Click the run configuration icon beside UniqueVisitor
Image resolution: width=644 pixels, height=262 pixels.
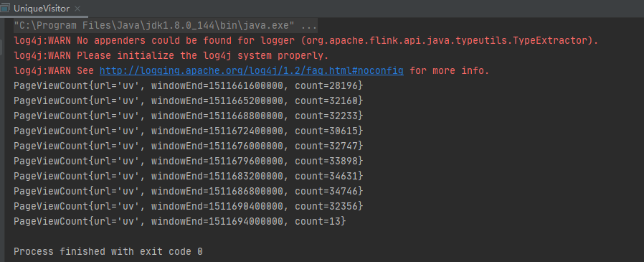pos(5,8)
